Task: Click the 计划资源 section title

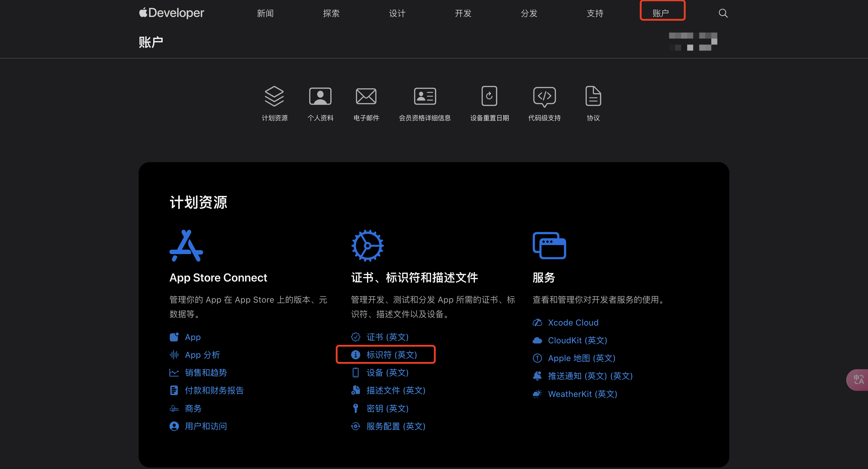Action: tap(198, 203)
